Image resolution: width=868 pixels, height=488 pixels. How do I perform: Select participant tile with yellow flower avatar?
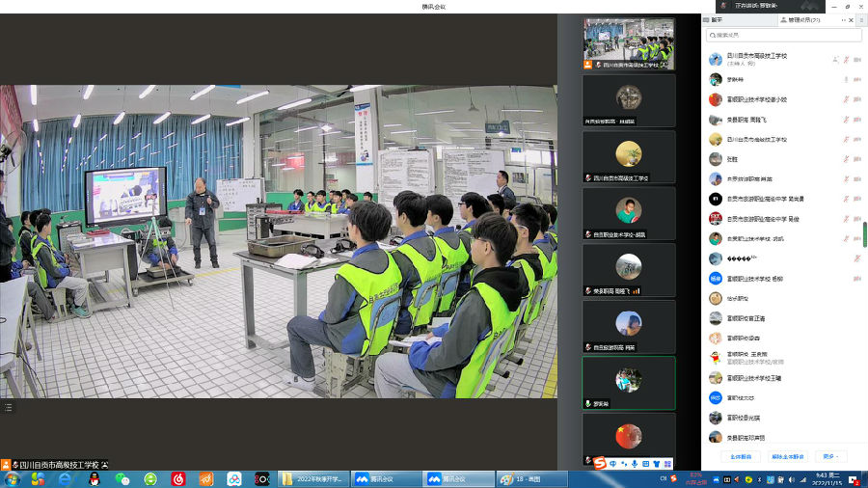point(629,157)
